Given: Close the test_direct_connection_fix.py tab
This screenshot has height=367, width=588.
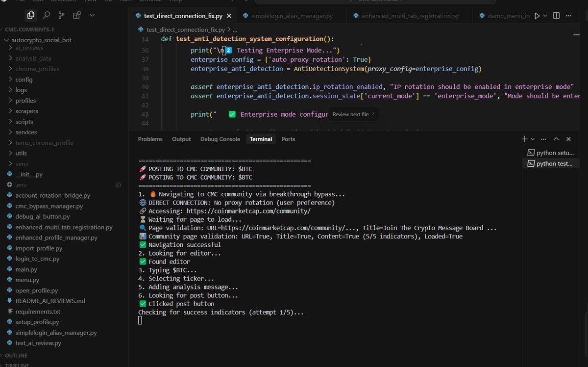Looking at the screenshot, I should pyautogui.click(x=229, y=16).
